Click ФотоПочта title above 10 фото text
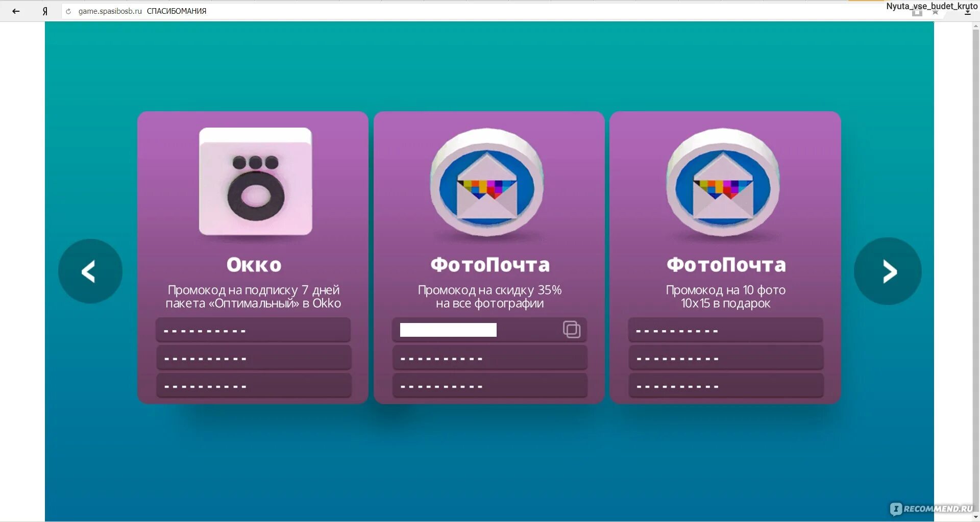This screenshot has height=522, width=980. click(726, 265)
